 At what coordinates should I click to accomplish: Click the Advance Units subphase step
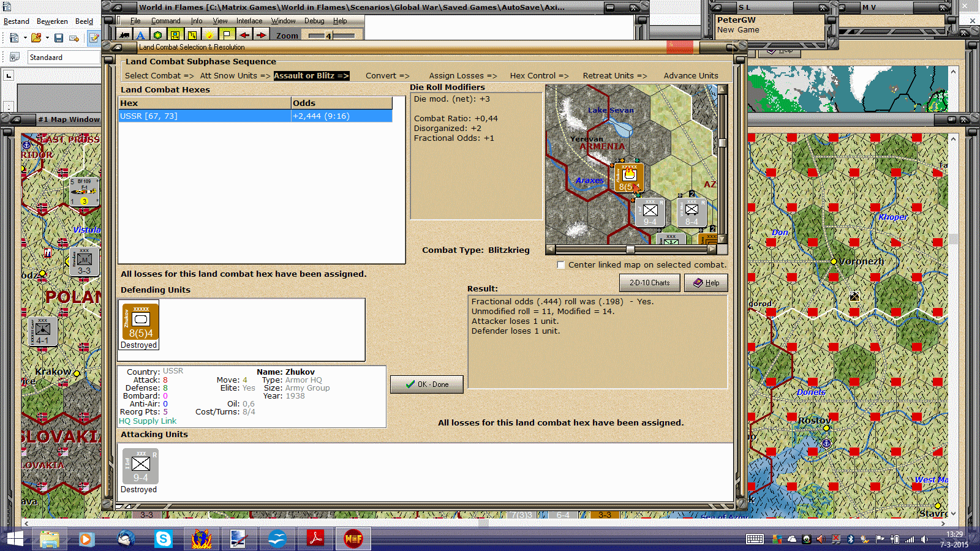691,76
